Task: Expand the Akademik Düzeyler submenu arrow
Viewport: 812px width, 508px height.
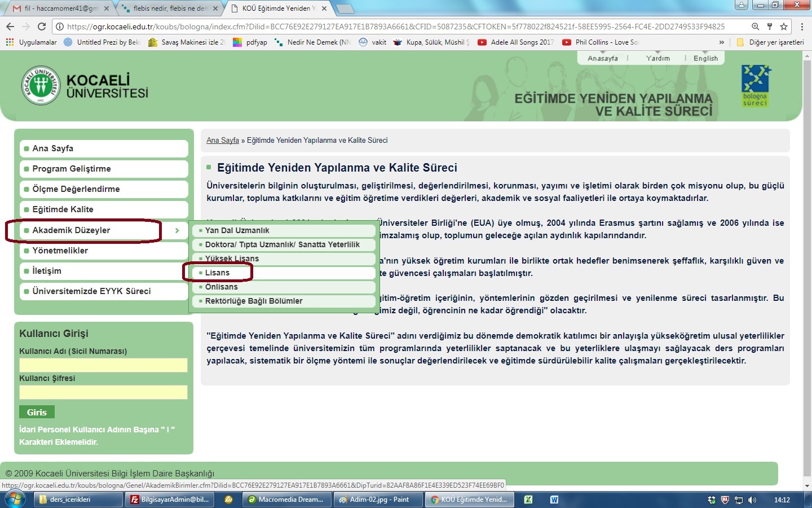Action: [177, 230]
